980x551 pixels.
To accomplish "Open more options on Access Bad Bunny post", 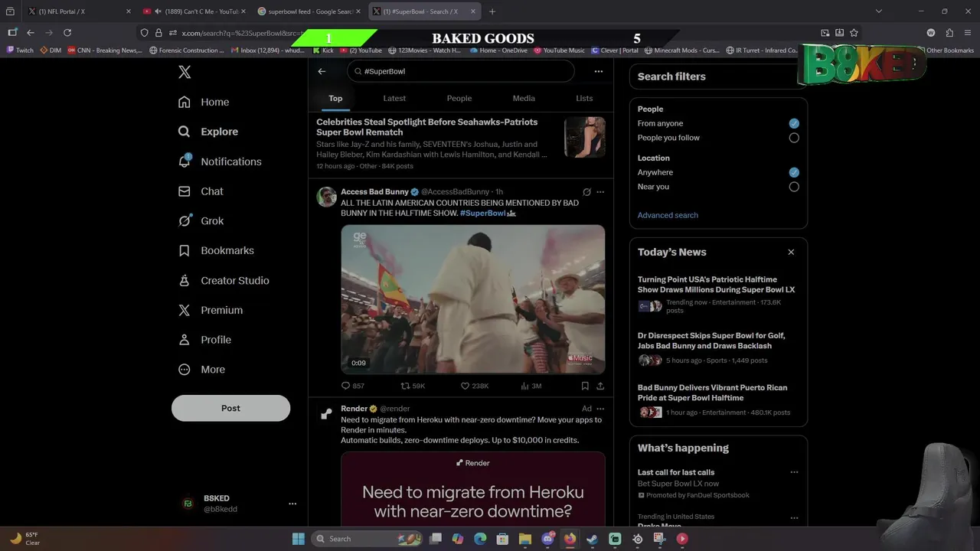I will click(600, 192).
